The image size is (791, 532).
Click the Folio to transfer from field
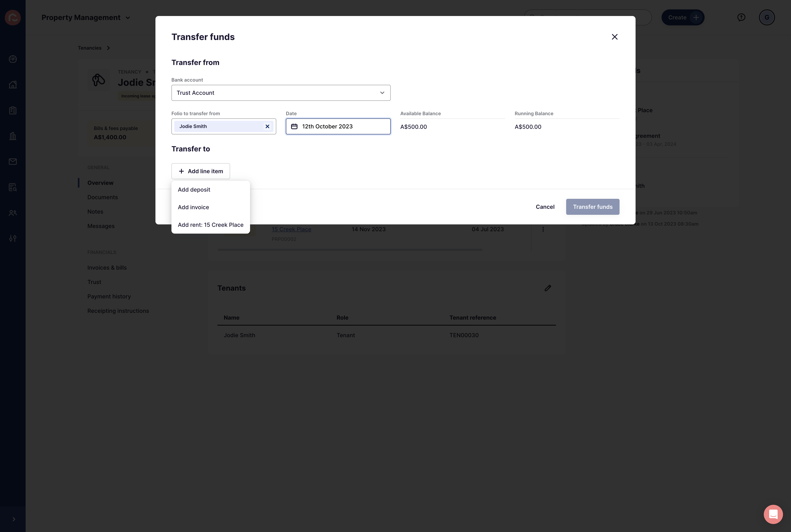pyautogui.click(x=224, y=126)
